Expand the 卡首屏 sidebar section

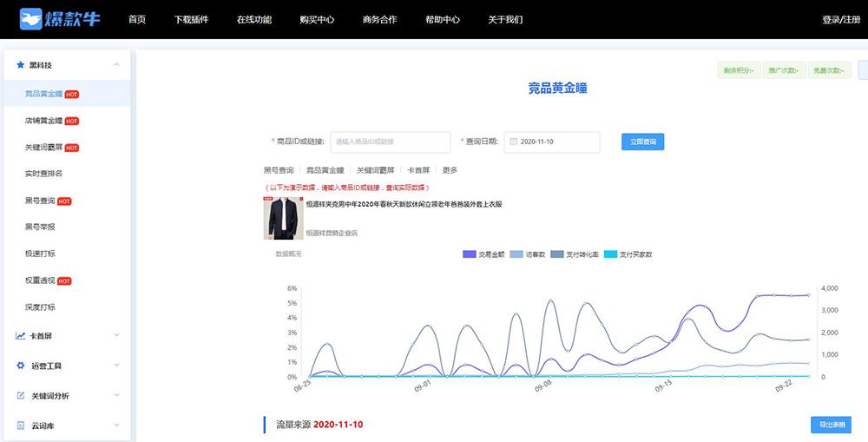(x=116, y=335)
